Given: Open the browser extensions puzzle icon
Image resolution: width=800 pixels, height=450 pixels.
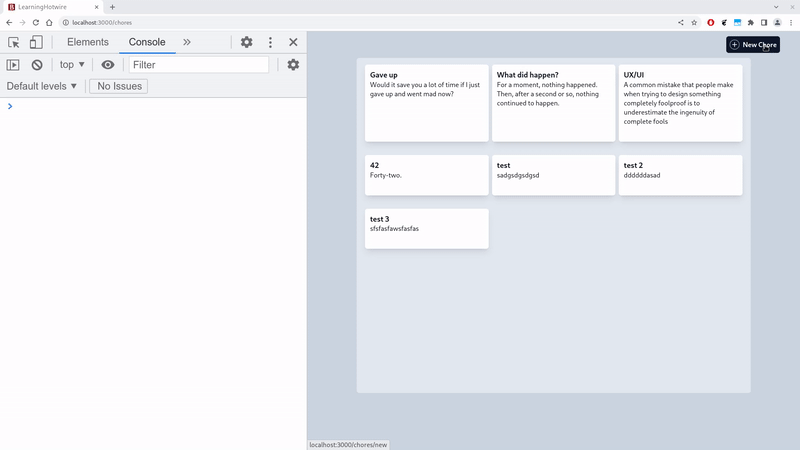Looking at the screenshot, I should click(x=751, y=22).
